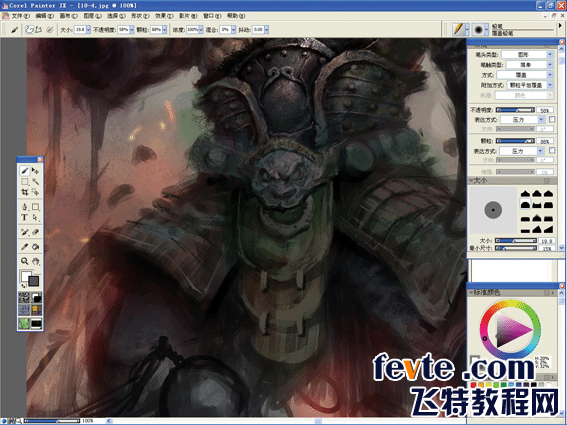This screenshot has height=425, width=567.
Task: Toggle the invert checkbox beside opacity expression
Action: pyautogui.click(x=552, y=119)
